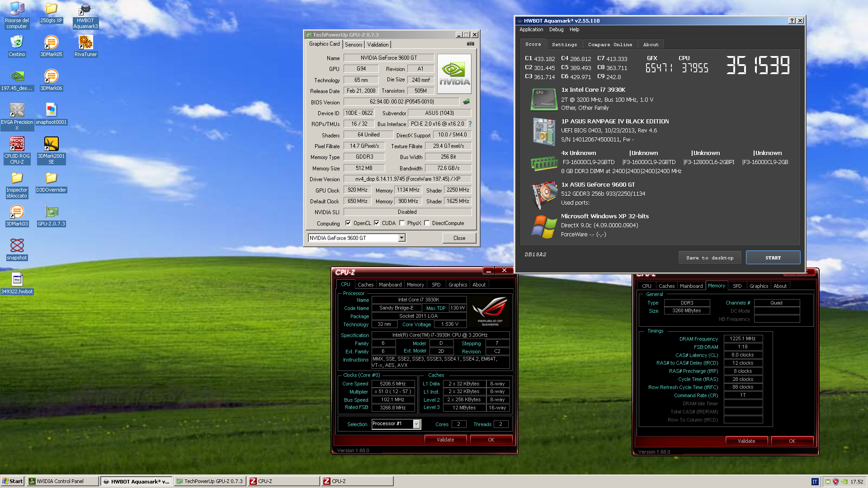
Task: Open the snapshot desktop icon
Action: click(x=17, y=249)
